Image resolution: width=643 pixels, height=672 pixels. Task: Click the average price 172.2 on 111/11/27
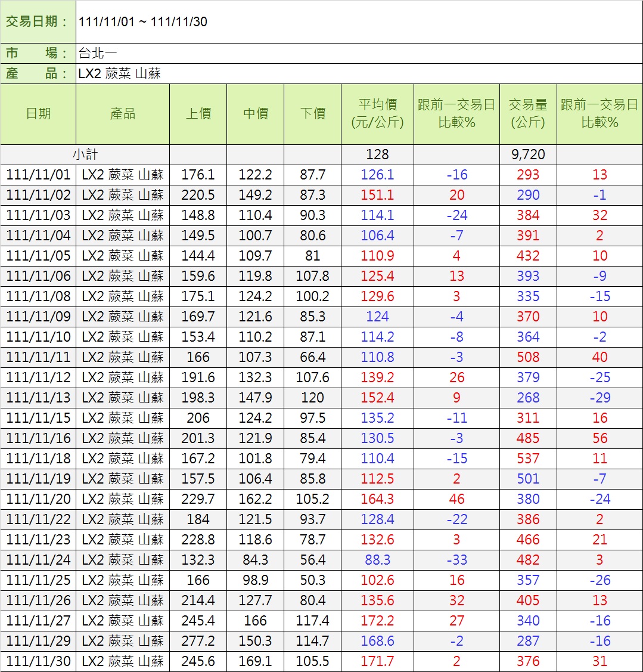click(377, 621)
